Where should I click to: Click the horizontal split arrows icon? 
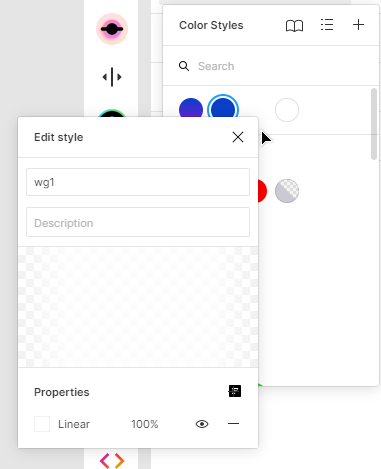click(112, 77)
